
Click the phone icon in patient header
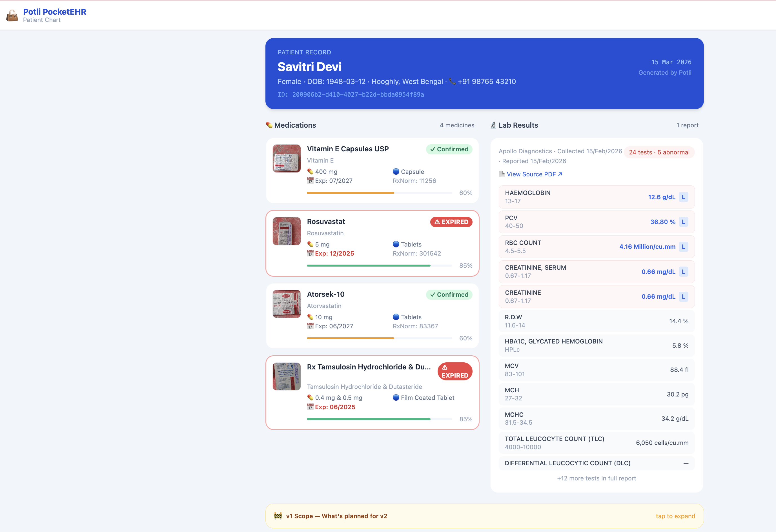pyautogui.click(x=452, y=81)
